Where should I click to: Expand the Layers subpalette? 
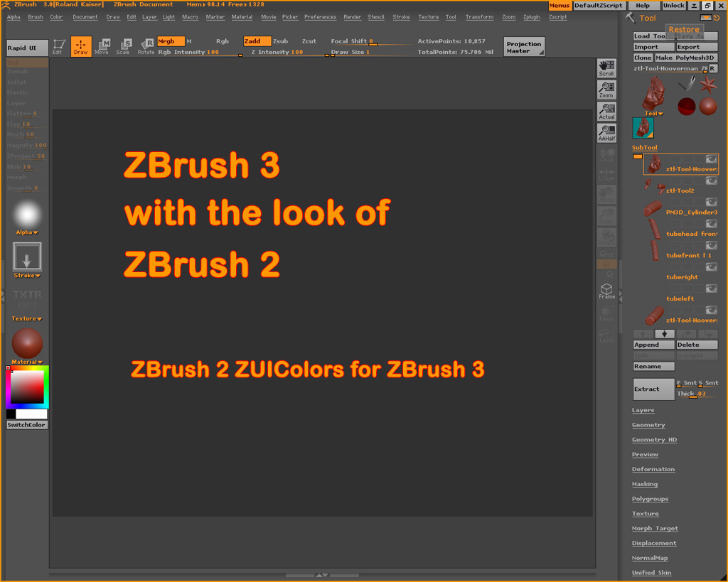point(643,410)
